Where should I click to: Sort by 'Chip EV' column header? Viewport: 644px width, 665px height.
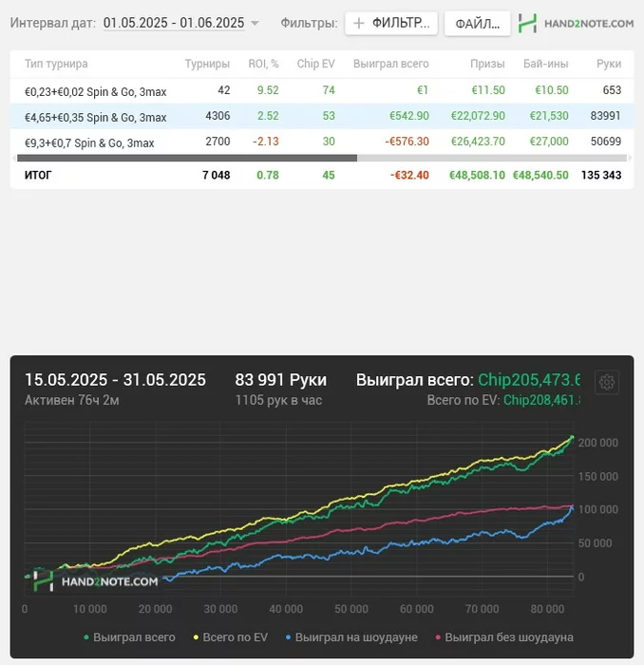[316, 64]
